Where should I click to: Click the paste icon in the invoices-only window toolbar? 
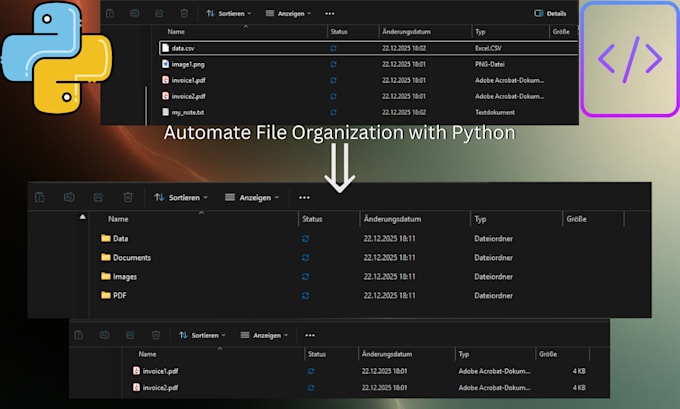coord(78,335)
